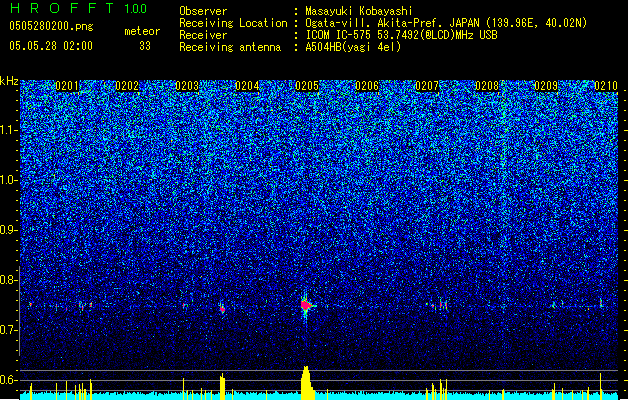The height and width of the screenshot is (400, 629).
Task: Click the 0206 time marker
Action: [x=367, y=86]
